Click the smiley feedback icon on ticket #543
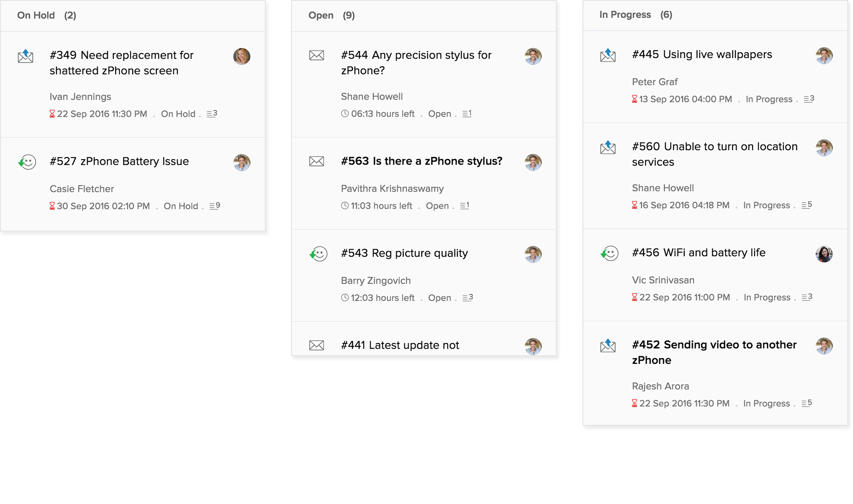 [318, 254]
